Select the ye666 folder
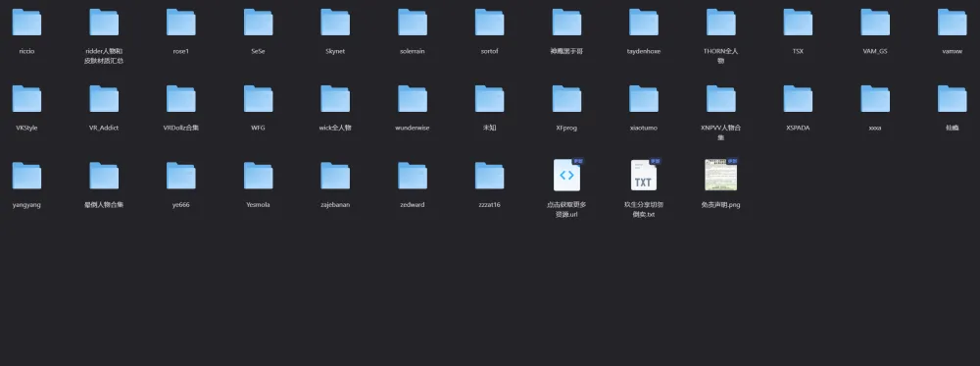 tap(181, 176)
